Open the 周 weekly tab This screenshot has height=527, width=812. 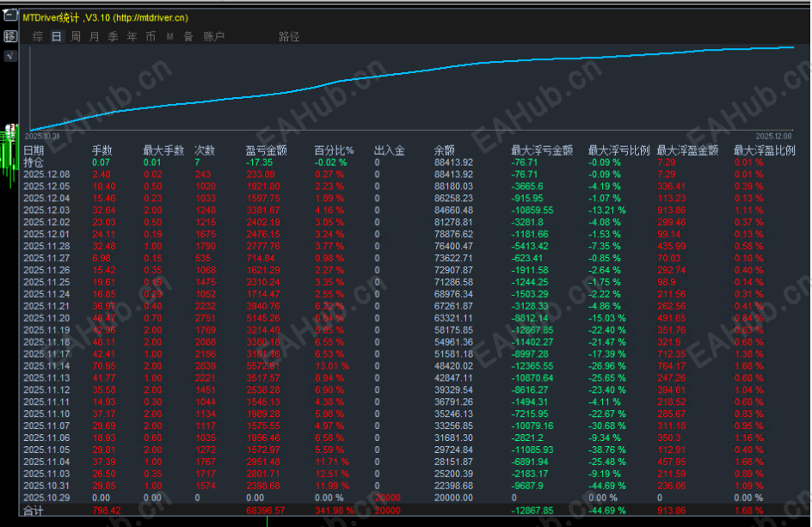click(x=76, y=36)
